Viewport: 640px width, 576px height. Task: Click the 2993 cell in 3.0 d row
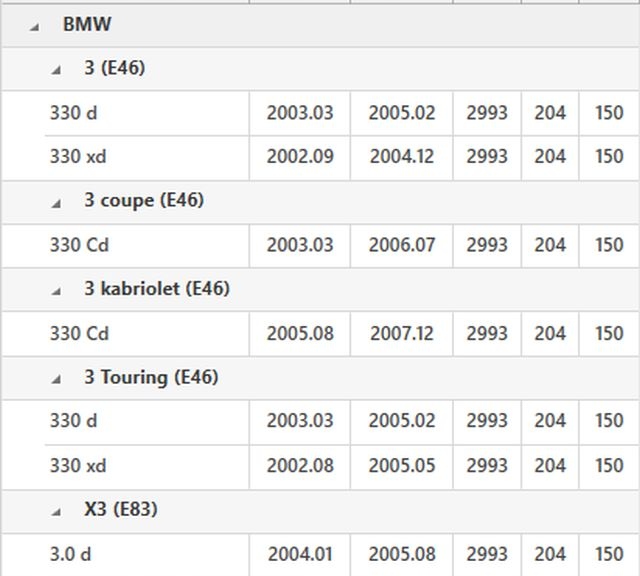point(487,554)
